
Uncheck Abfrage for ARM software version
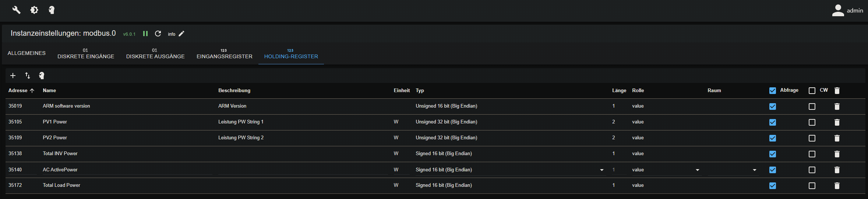(773, 107)
